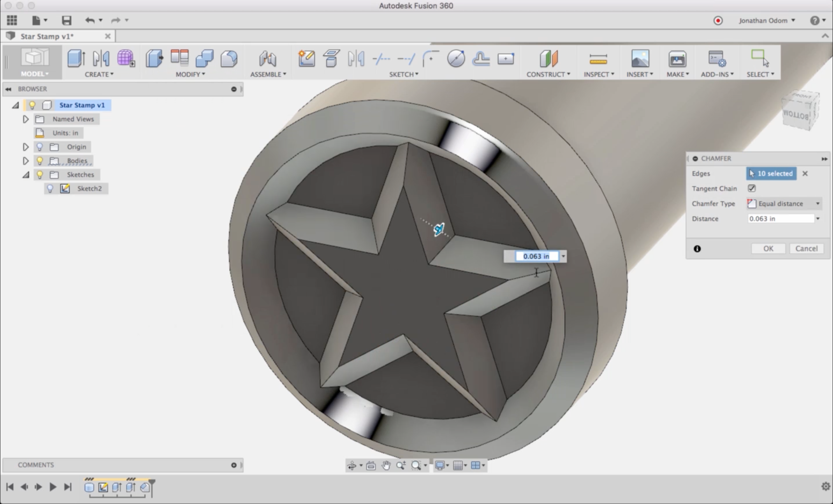The image size is (833, 504).
Task: Click the Save icon in top bar
Action: coord(66,20)
